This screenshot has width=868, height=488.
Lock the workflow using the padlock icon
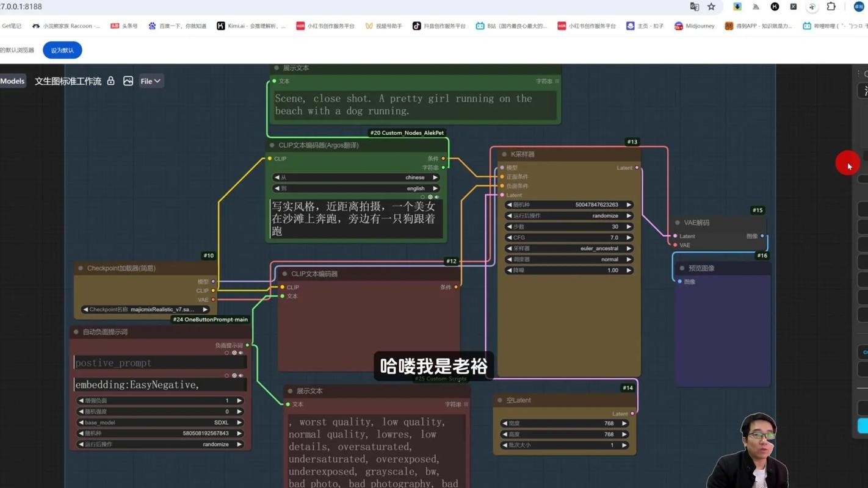[110, 81]
